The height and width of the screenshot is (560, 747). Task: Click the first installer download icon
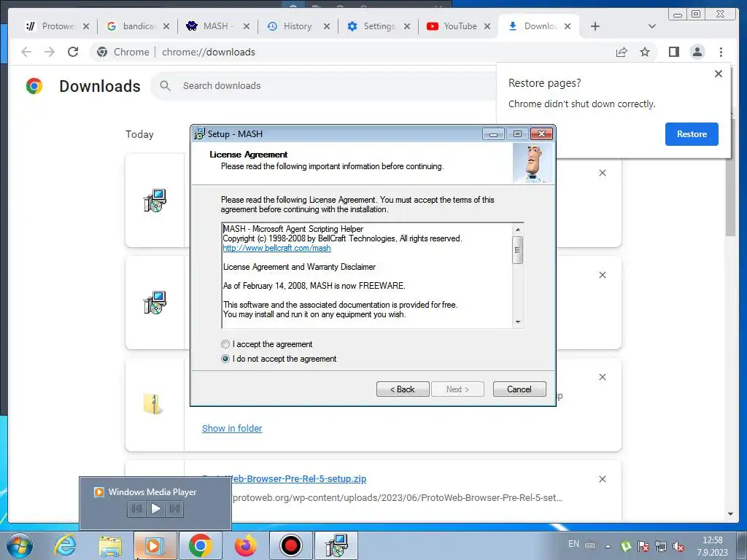click(155, 201)
